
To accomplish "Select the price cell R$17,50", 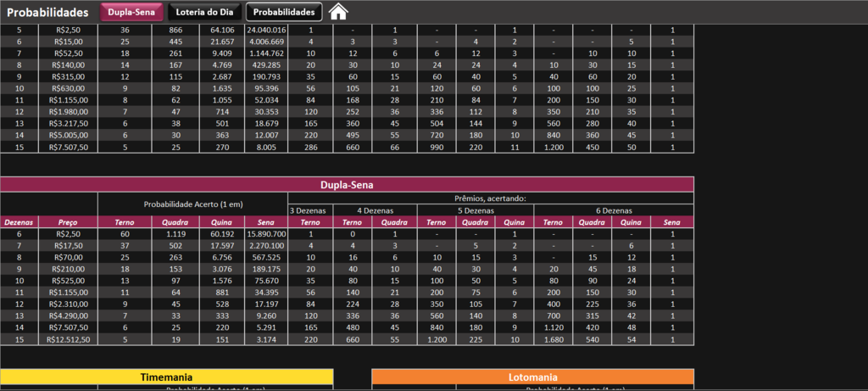I will point(68,245).
